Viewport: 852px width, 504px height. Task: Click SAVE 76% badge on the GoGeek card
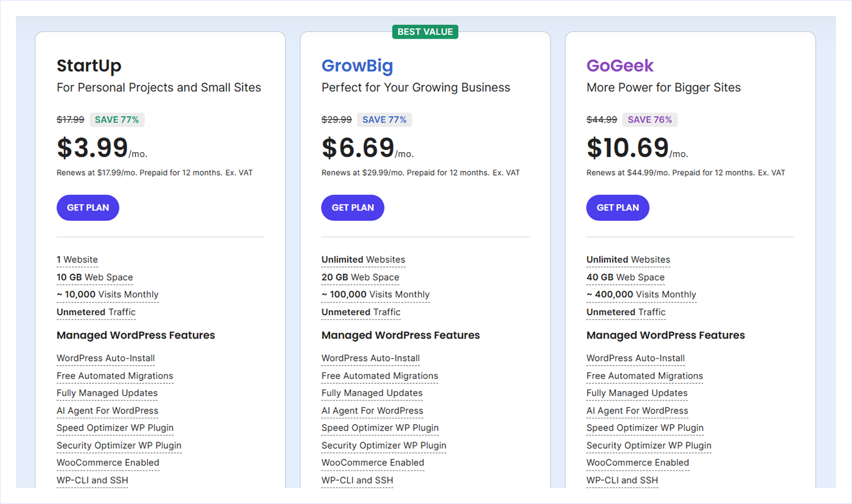[x=650, y=119]
